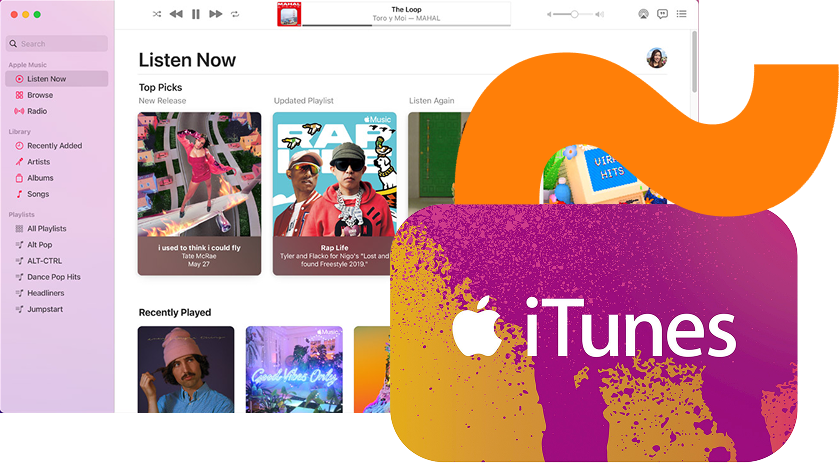Image resolution: width=839 pixels, height=463 pixels.
Task: Pause the current song
Action: coord(196,14)
